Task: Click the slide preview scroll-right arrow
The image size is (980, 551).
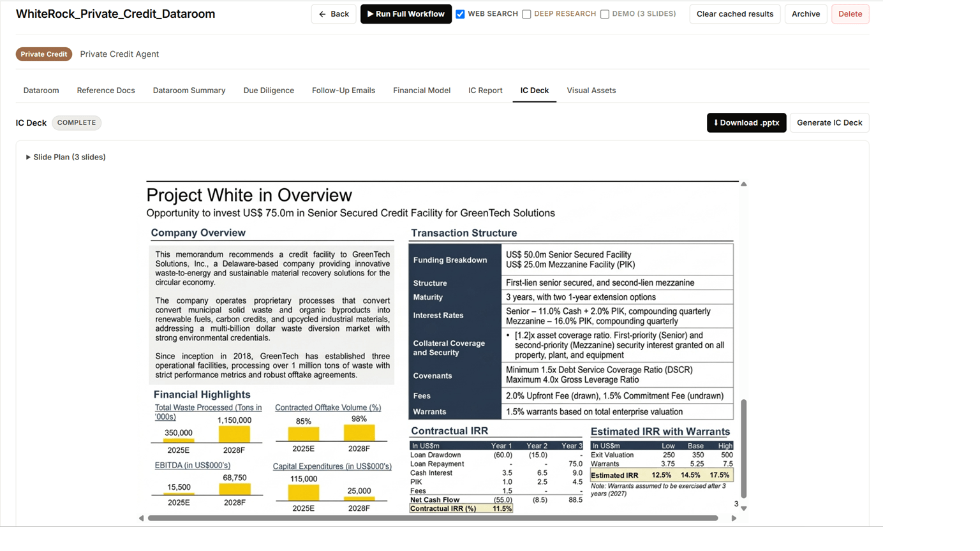Action: tap(734, 518)
